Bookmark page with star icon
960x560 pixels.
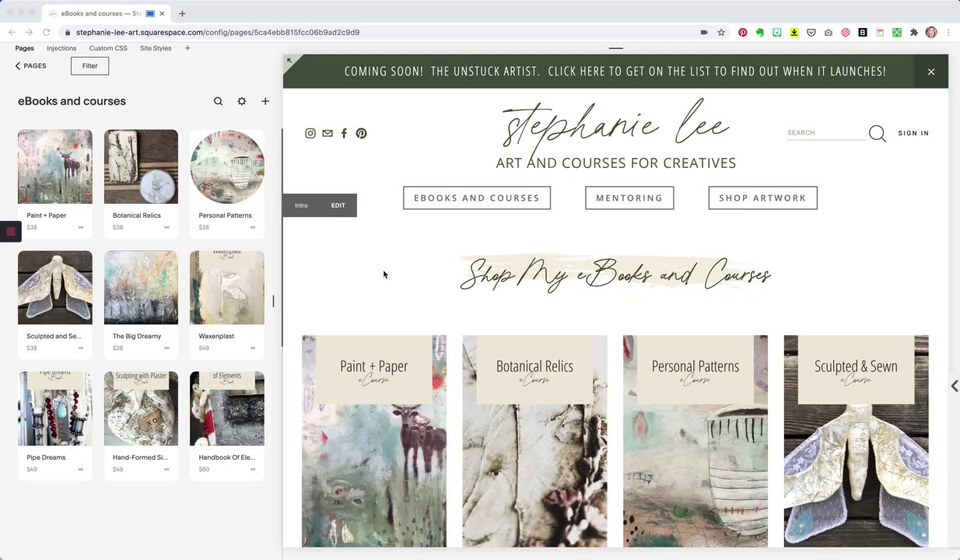721,33
